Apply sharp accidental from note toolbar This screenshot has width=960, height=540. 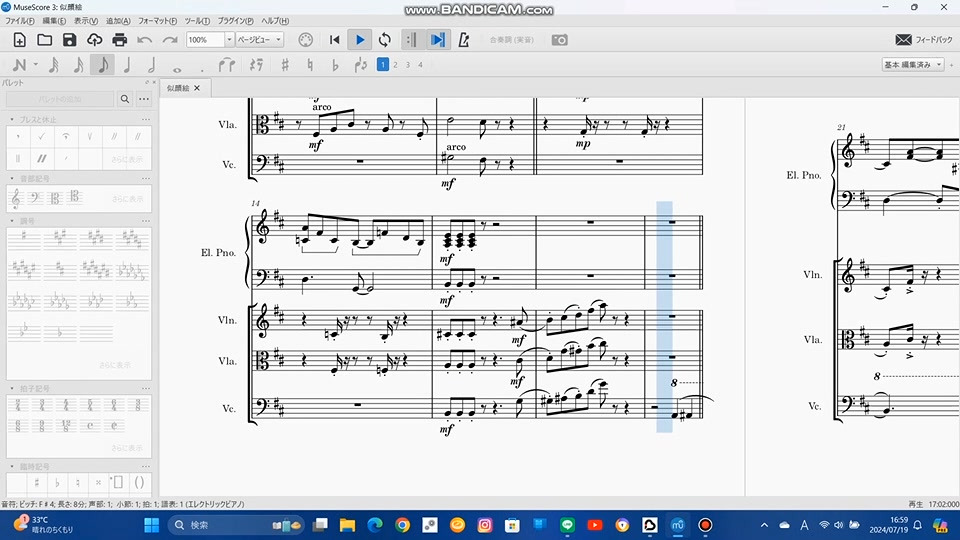pos(285,65)
